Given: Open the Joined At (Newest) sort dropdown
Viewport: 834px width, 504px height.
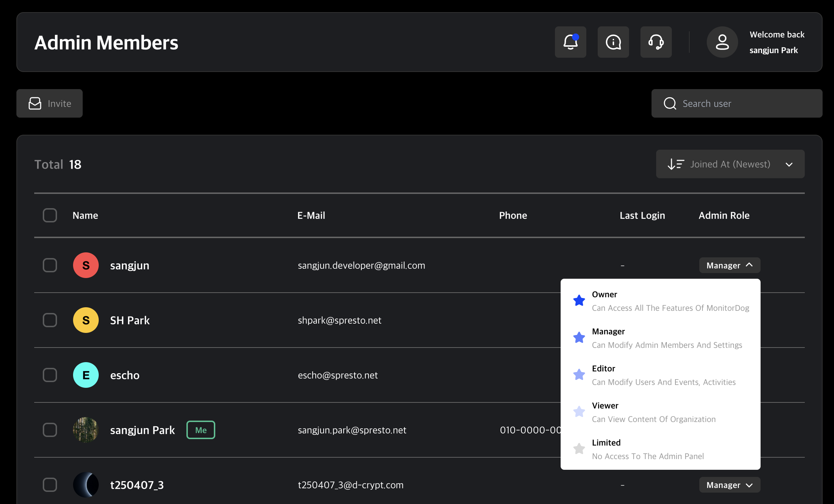Looking at the screenshot, I should 730,164.
